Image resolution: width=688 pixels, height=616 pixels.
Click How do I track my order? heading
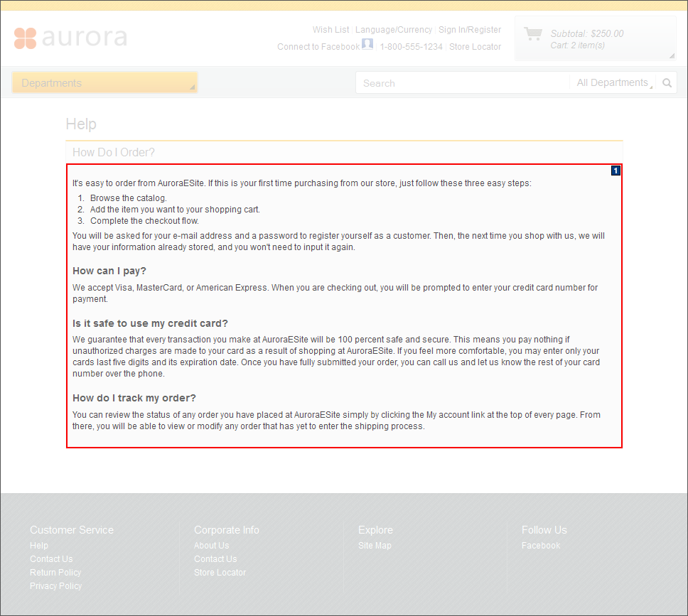134,398
